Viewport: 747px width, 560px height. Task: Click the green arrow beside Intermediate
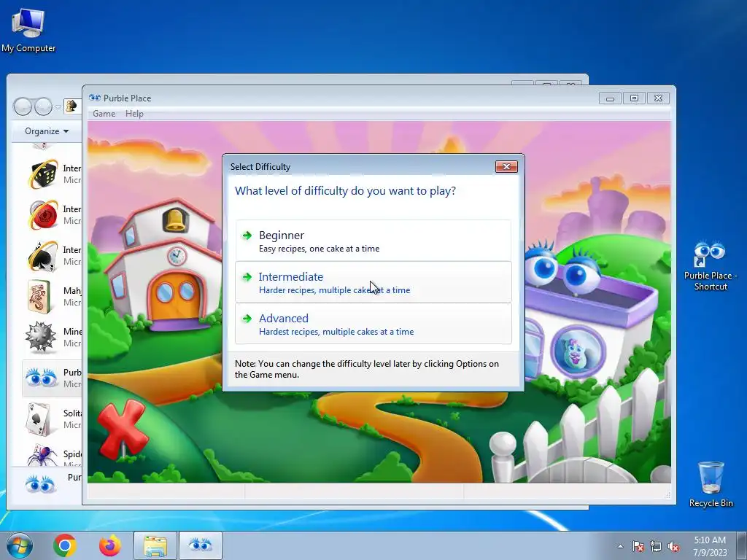click(x=247, y=276)
